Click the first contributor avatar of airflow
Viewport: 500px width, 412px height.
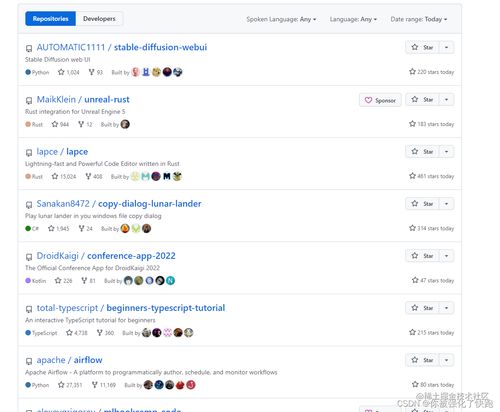148,385
